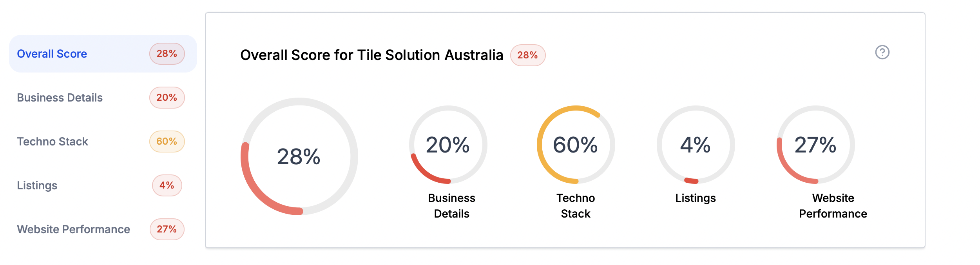Click the 20% badge beside Business Details
The image size is (980, 265).
pyautogui.click(x=167, y=98)
